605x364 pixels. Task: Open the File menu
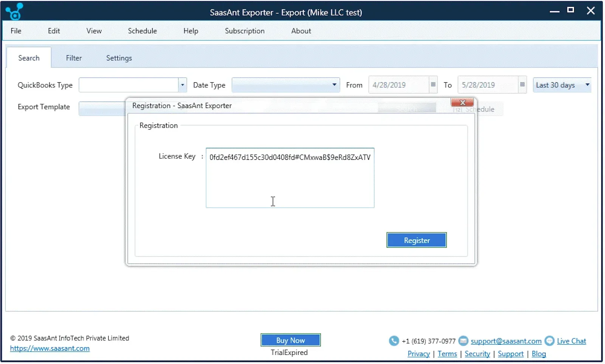tap(16, 31)
